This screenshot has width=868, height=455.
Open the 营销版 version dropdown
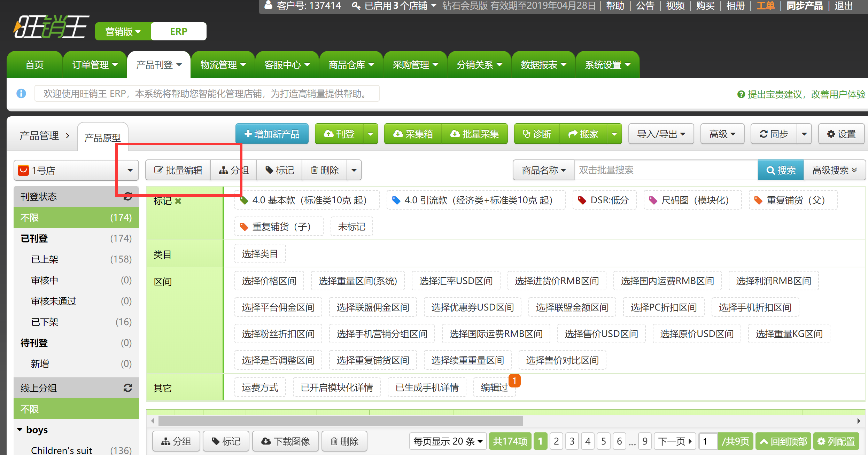tap(123, 31)
